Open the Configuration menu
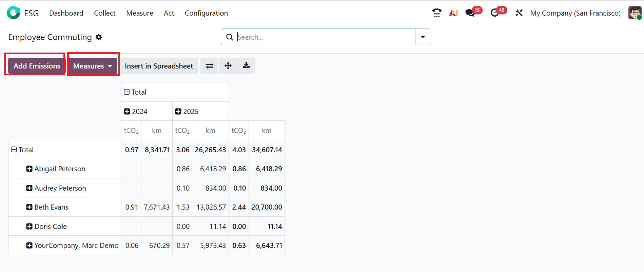 coord(206,13)
